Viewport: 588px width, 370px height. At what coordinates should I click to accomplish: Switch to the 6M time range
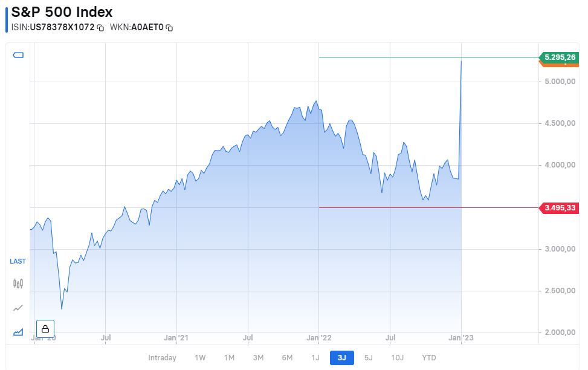click(x=287, y=357)
